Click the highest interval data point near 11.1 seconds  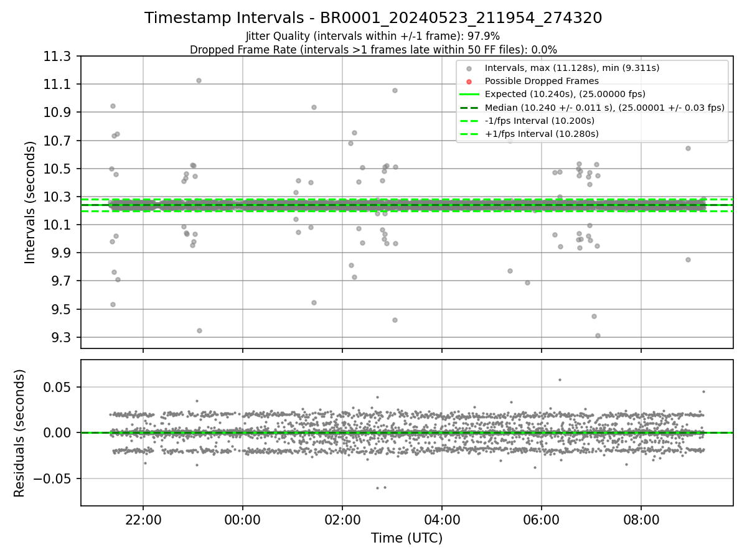click(199, 80)
